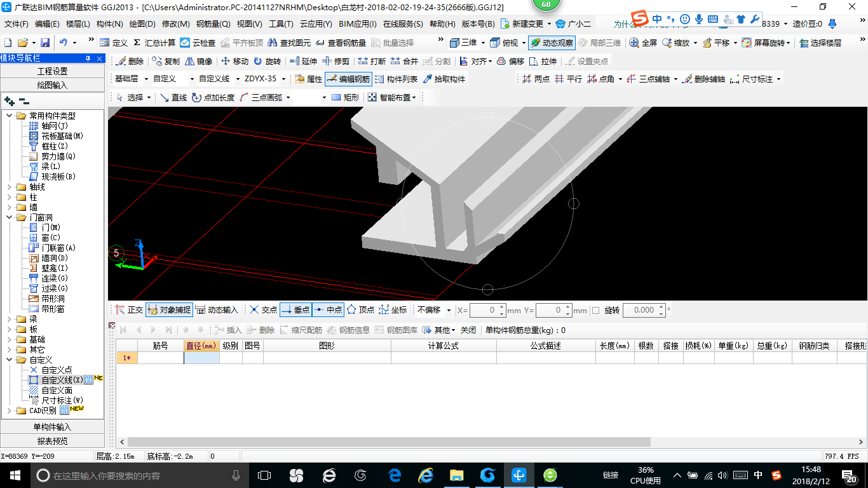Image resolution: width=868 pixels, height=488 pixels.
Task: Open the 工具(T) menu
Action: [281, 24]
